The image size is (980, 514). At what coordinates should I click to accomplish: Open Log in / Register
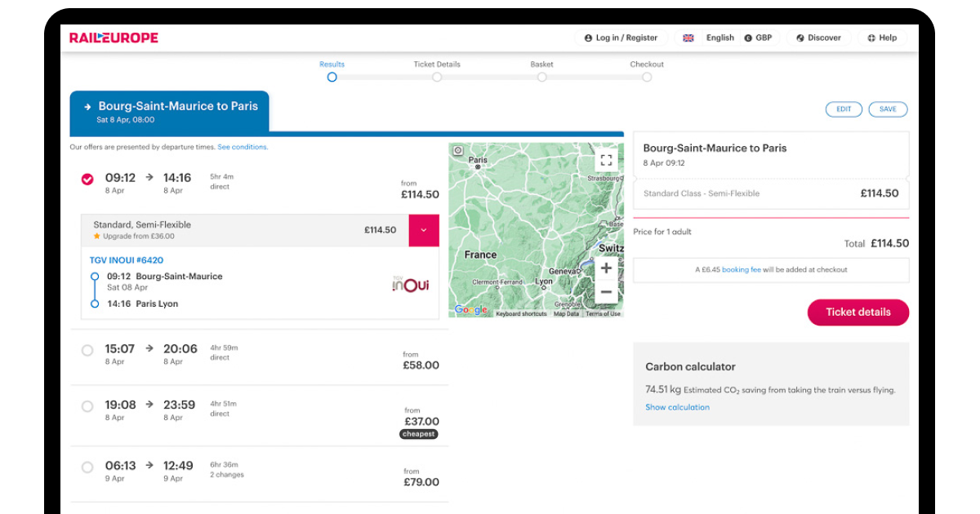[x=621, y=38]
